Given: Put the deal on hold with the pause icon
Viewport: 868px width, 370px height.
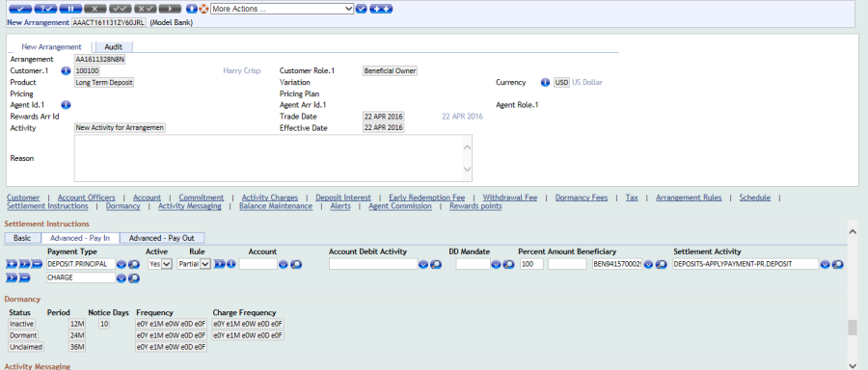Looking at the screenshot, I should [x=70, y=9].
